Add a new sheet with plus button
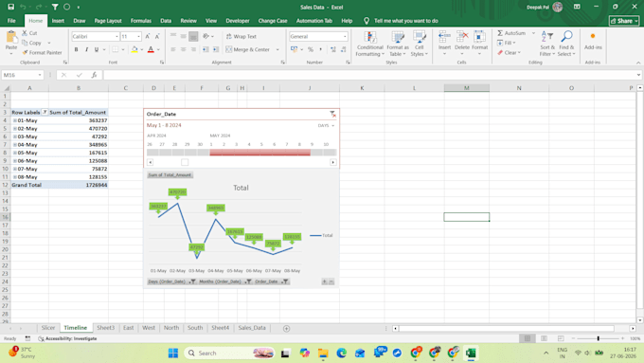Image resolution: width=644 pixels, height=363 pixels. pyautogui.click(x=286, y=329)
